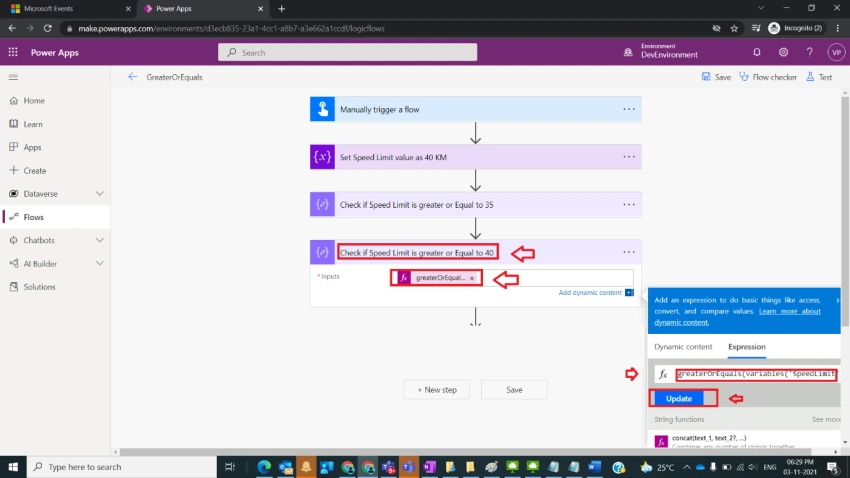Click the notifications bell icon
Viewport: 850px width, 478px height.
click(x=757, y=53)
